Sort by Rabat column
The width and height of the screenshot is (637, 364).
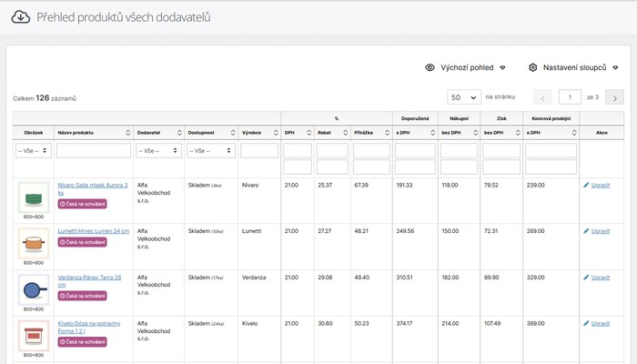point(345,133)
